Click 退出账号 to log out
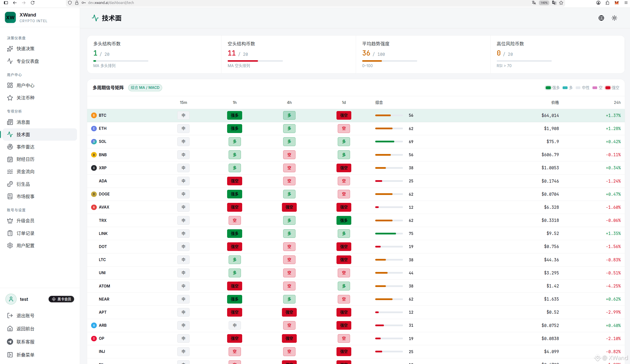 40,316
